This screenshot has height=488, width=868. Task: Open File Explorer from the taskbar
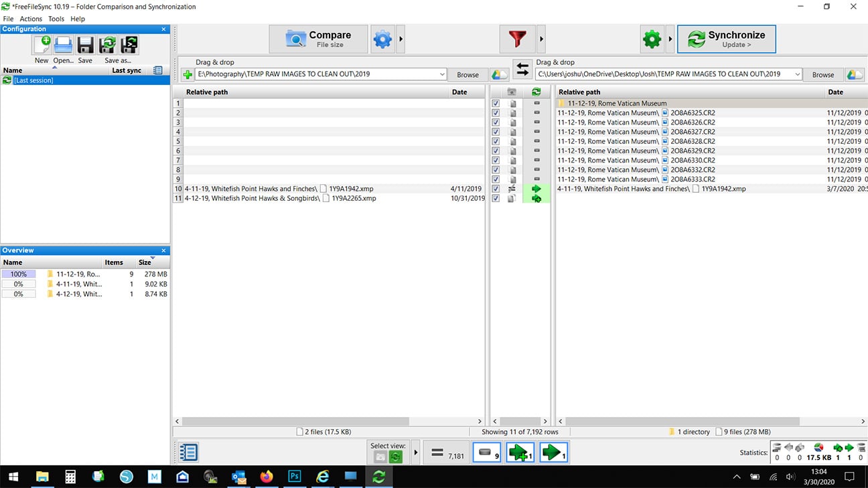pos(42,477)
